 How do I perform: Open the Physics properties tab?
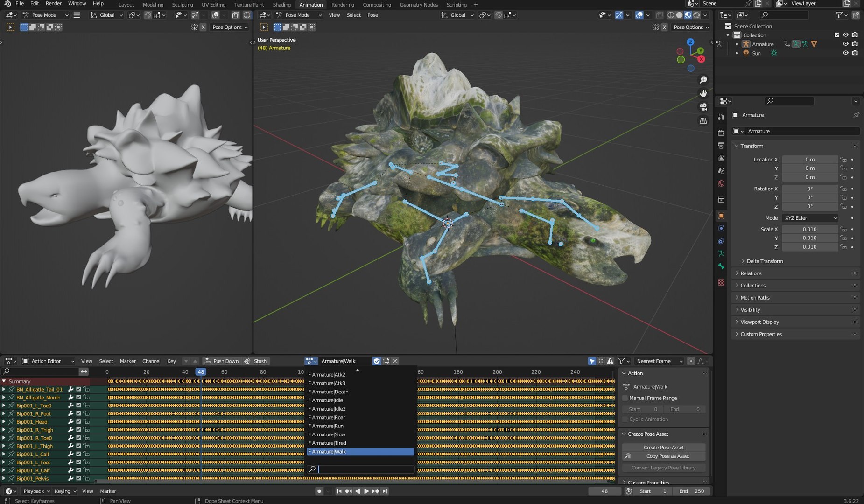click(x=721, y=229)
